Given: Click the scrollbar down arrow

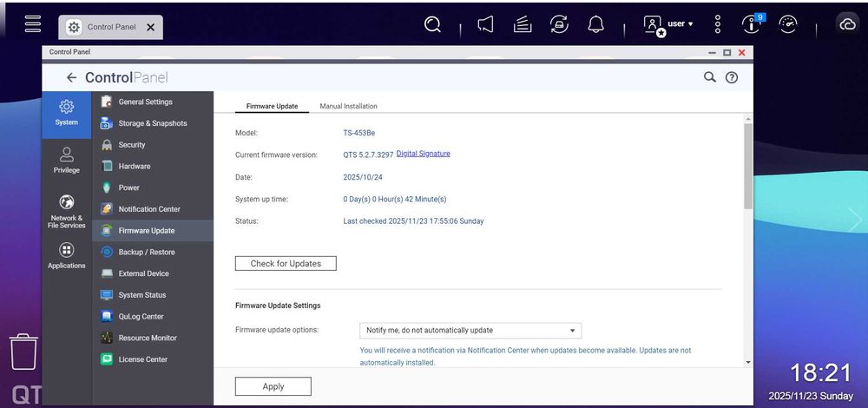Looking at the screenshot, I should (x=748, y=362).
